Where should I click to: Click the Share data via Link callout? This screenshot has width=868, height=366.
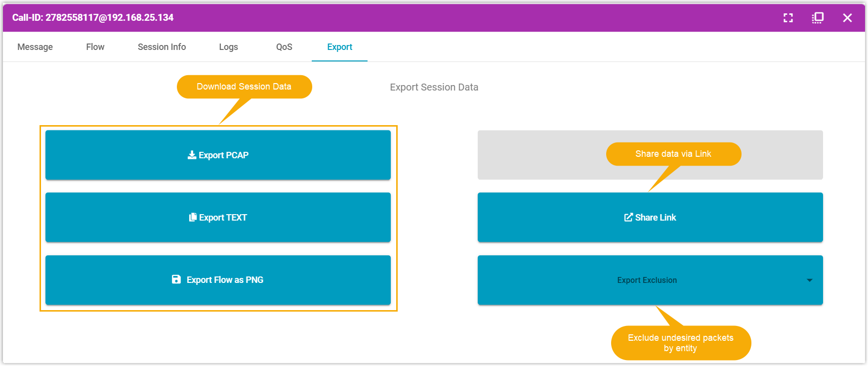[x=673, y=154]
